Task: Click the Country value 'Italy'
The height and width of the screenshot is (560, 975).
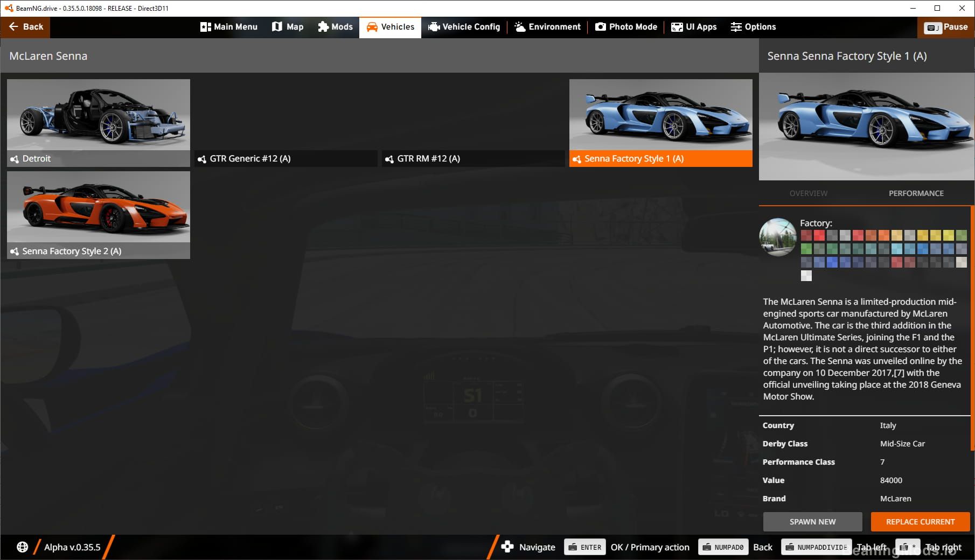Action: pyautogui.click(x=888, y=425)
